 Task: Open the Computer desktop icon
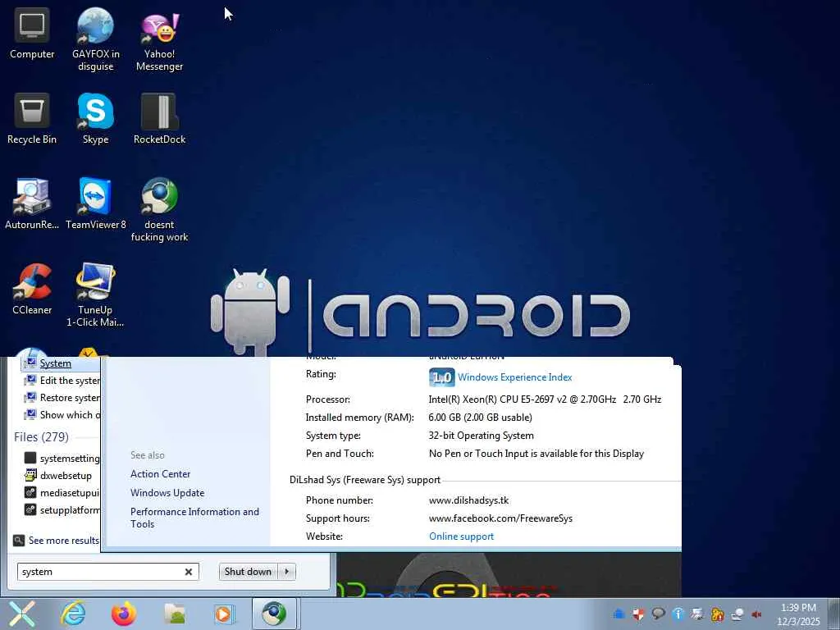point(32,33)
